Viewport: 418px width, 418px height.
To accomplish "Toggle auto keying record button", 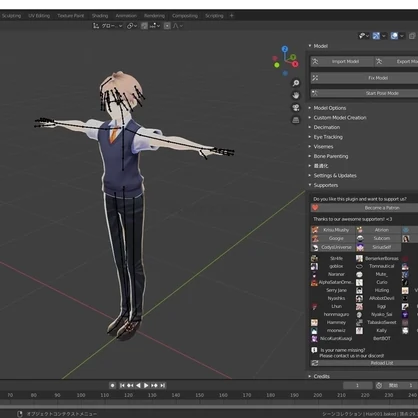I will pyautogui.click(x=113, y=385).
